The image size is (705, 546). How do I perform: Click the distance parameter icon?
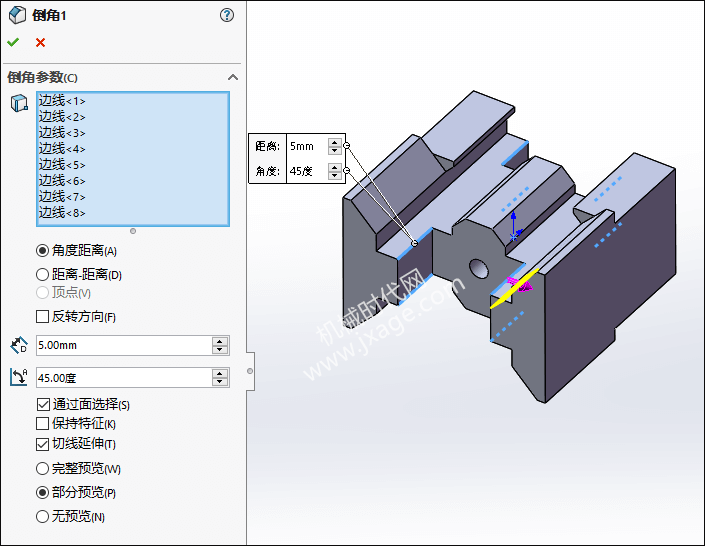tap(19, 345)
